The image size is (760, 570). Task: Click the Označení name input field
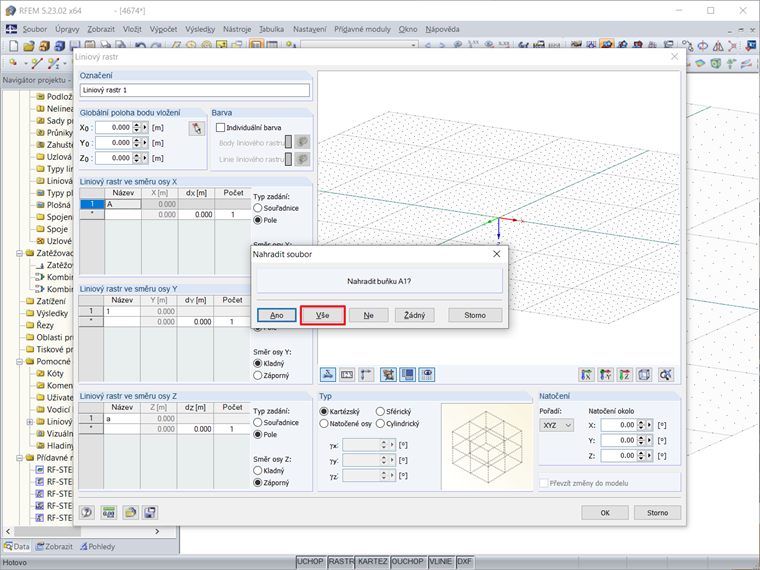tap(194, 90)
